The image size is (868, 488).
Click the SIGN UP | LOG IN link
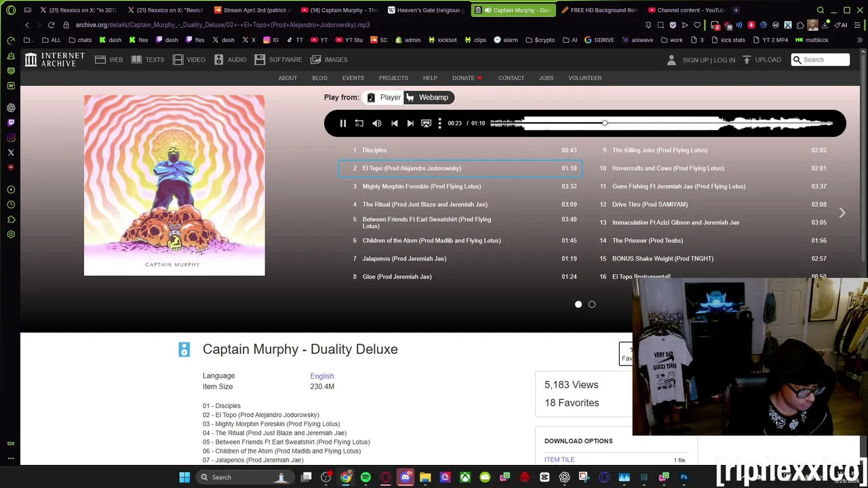[x=709, y=60]
